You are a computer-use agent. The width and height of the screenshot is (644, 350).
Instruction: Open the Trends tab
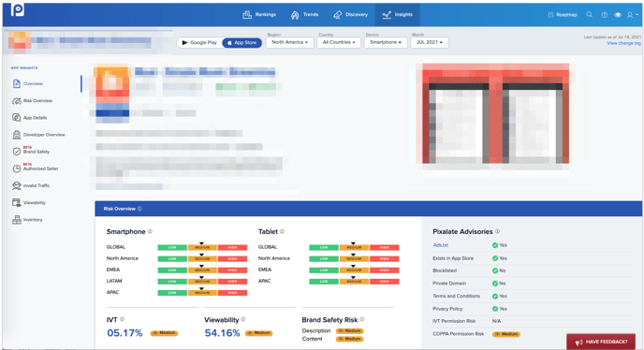pos(305,15)
